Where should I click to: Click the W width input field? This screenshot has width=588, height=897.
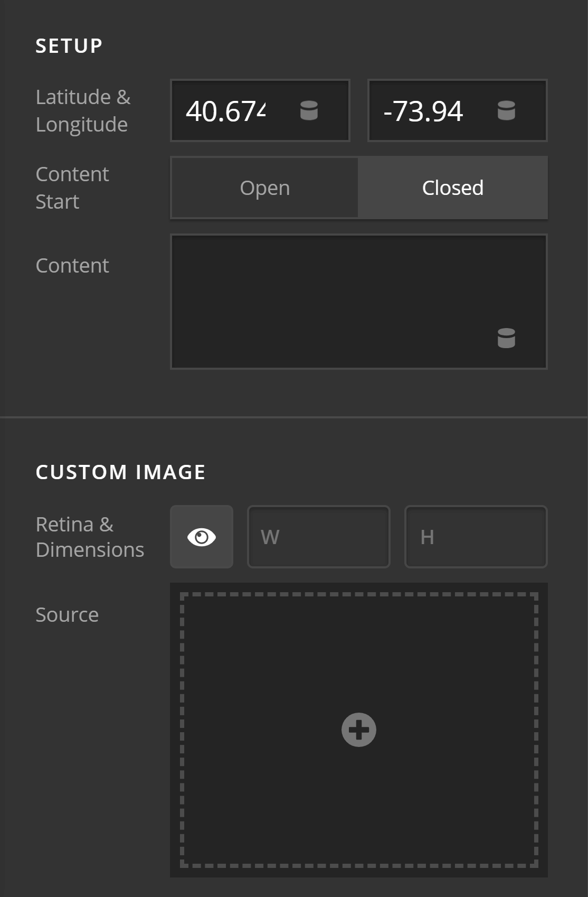point(319,537)
